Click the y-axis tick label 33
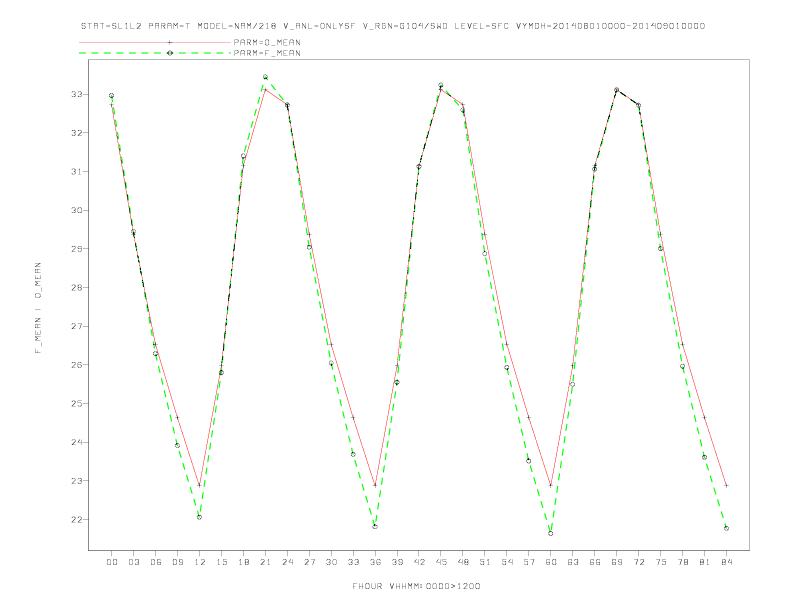Screen dimensions: 792x612 pos(76,94)
